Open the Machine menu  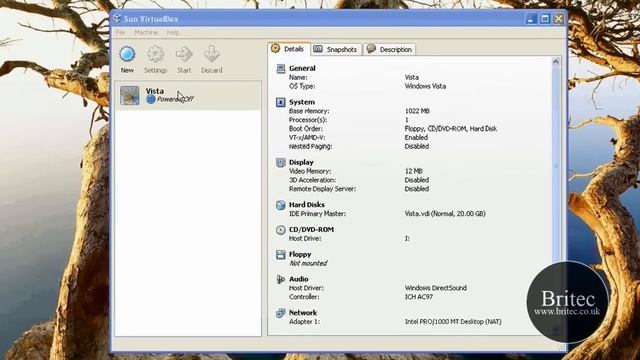pyautogui.click(x=146, y=33)
